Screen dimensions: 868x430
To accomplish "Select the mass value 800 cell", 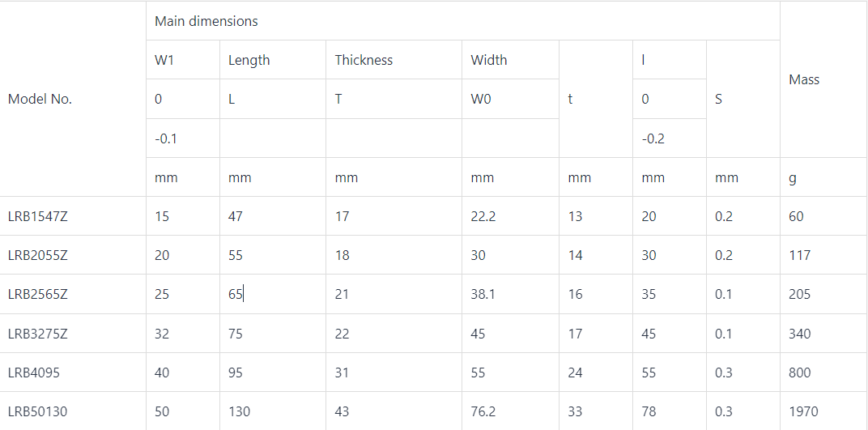I will pos(823,373).
